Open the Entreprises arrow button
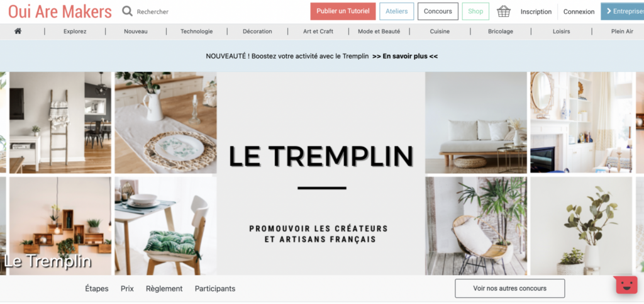 (622, 11)
